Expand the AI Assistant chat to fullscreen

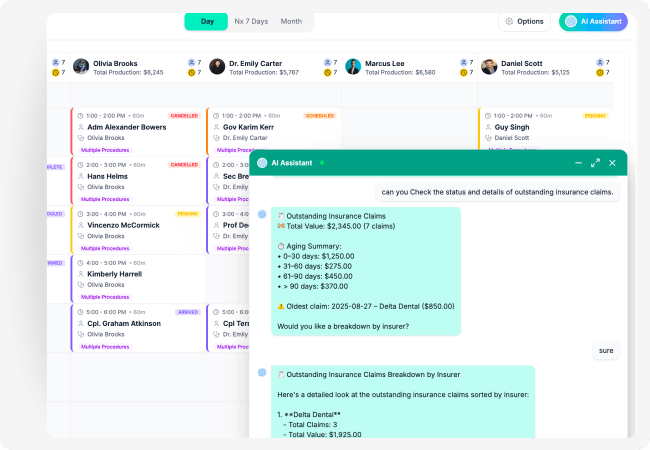(595, 163)
